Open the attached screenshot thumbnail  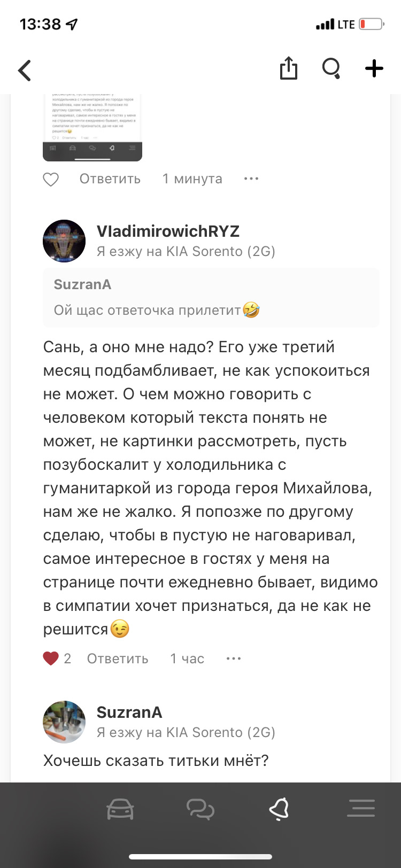pos(92,128)
